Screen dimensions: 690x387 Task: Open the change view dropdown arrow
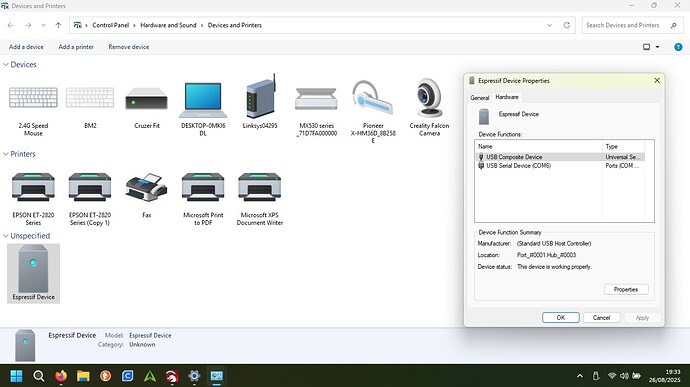[657, 47]
